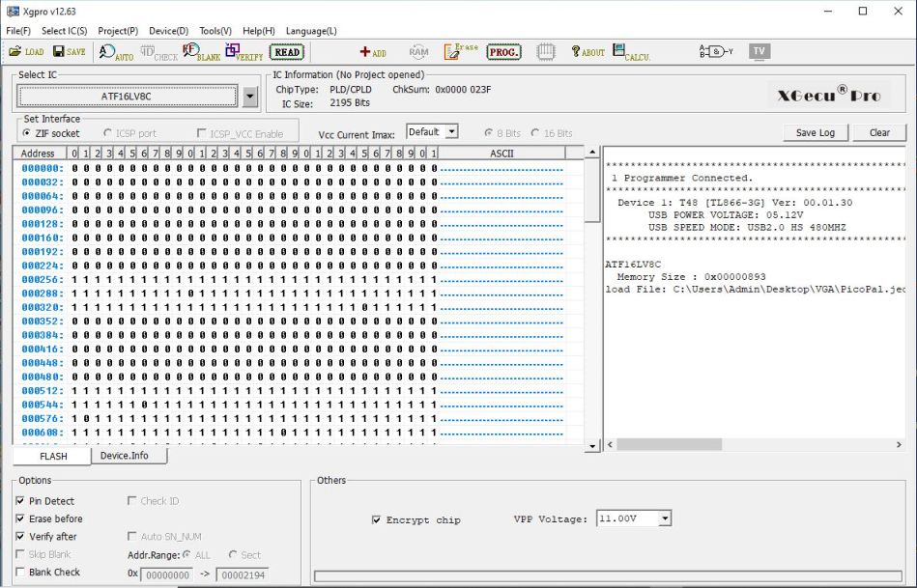Screen dimensions: 917x588
Task: Open the Select IC(S) menu
Action: 65,31
